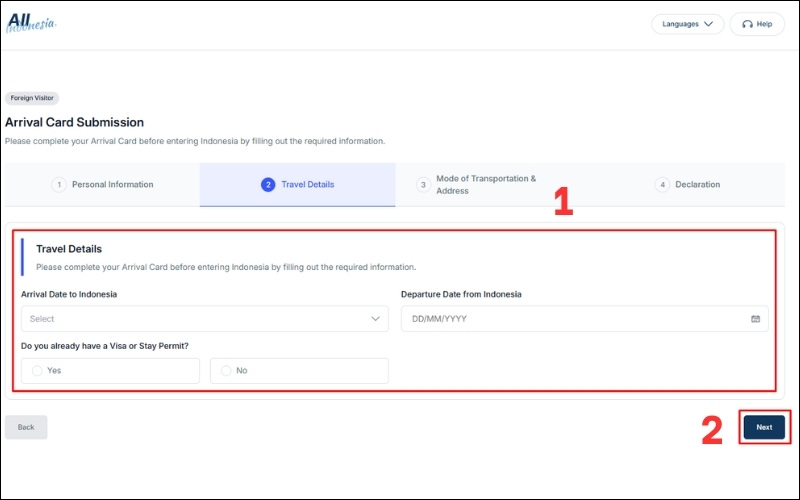The width and height of the screenshot is (800, 500).
Task: Go to the Personal Information step tab
Action: [x=112, y=185]
